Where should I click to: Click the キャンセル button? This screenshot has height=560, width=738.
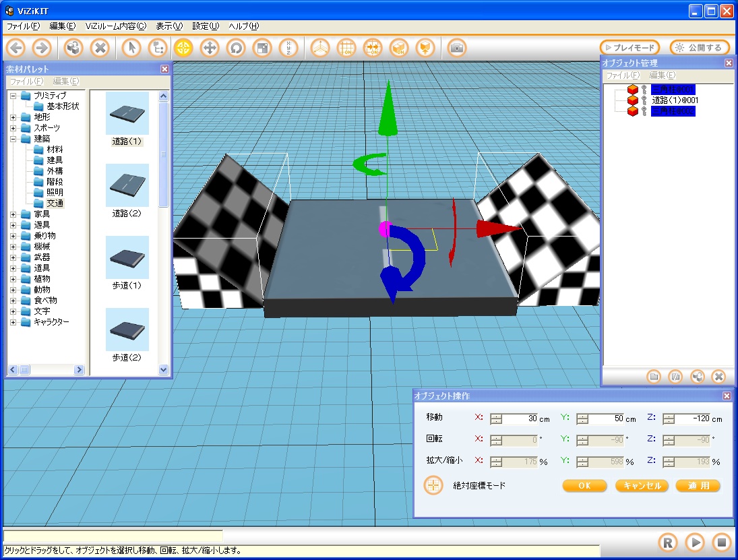(642, 486)
